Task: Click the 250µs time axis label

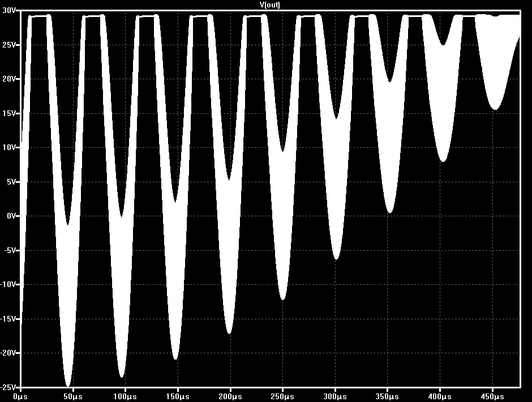Action: (282, 397)
